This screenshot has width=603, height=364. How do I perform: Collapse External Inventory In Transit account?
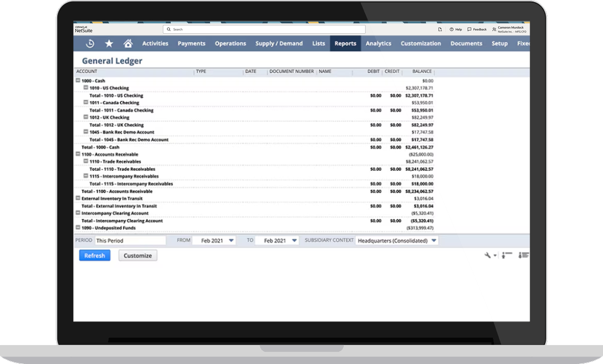(78, 198)
